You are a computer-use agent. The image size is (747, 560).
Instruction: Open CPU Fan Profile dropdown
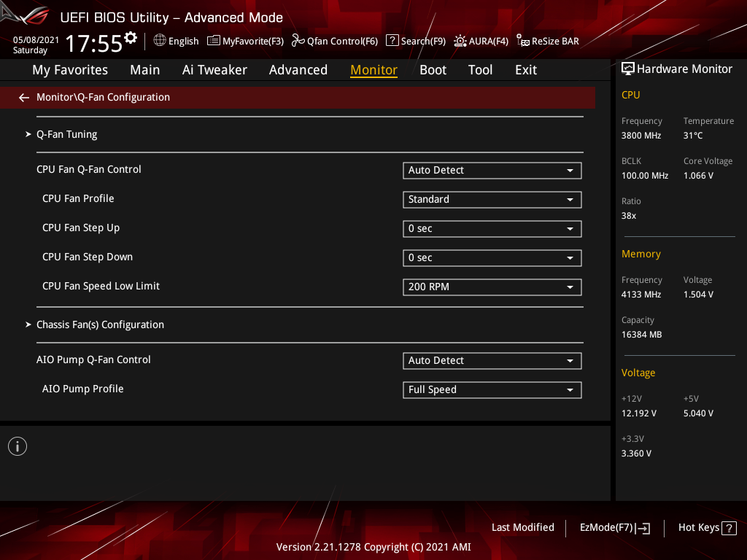pyautogui.click(x=492, y=200)
